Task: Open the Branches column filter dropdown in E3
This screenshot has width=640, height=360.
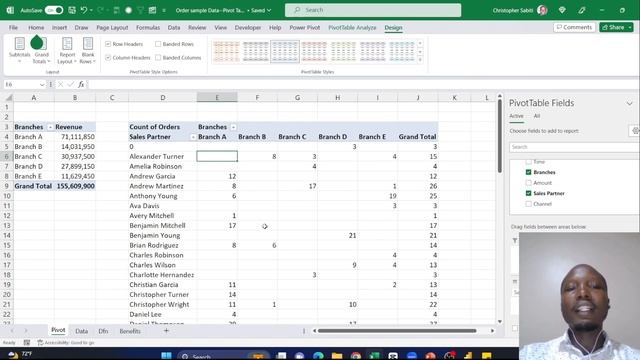Action: point(233,127)
